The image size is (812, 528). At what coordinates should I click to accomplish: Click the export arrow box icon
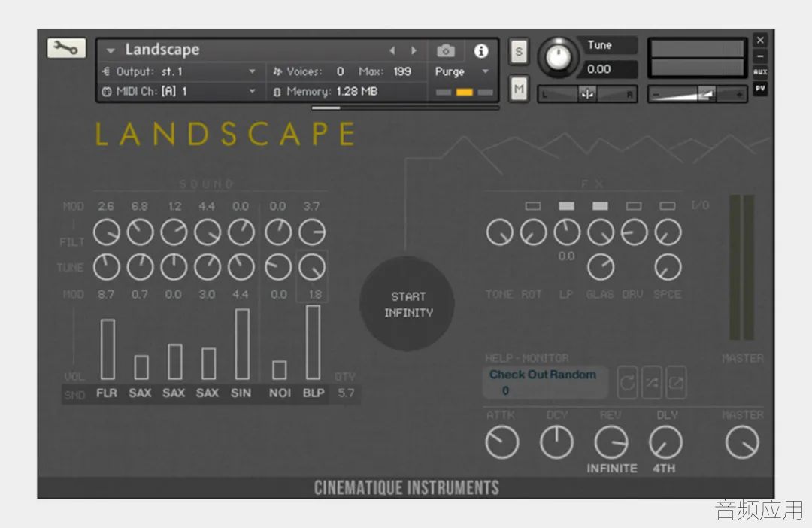pyautogui.click(x=677, y=382)
